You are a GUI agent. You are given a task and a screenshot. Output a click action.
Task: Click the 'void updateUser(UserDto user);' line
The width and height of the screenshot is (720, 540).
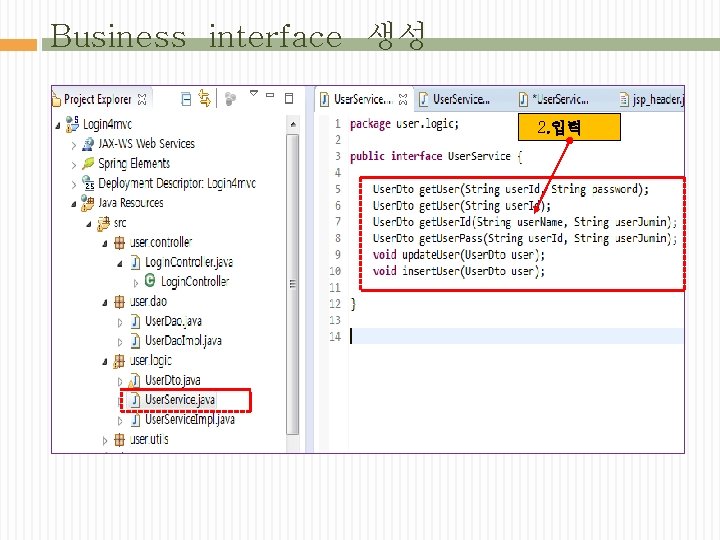point(458,255)
